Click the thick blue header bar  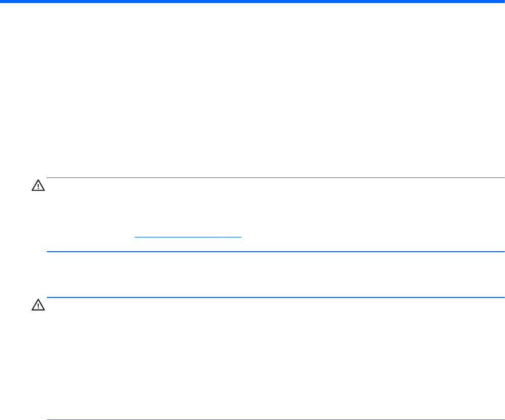252,2
